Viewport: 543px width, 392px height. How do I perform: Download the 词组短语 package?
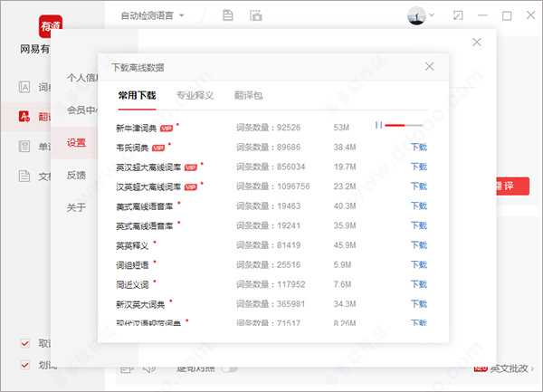pyautogui.click(x=419, y=265)
